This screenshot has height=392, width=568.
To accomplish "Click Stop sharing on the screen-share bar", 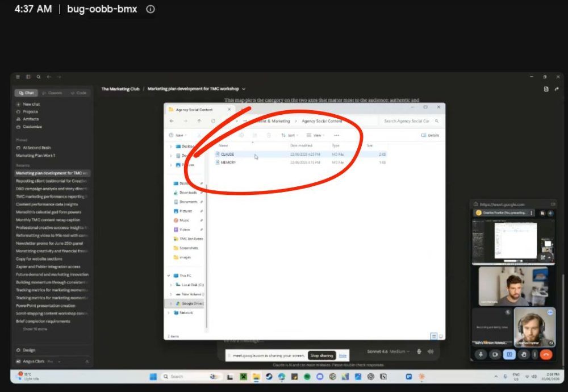I will (x=321, y=356).
